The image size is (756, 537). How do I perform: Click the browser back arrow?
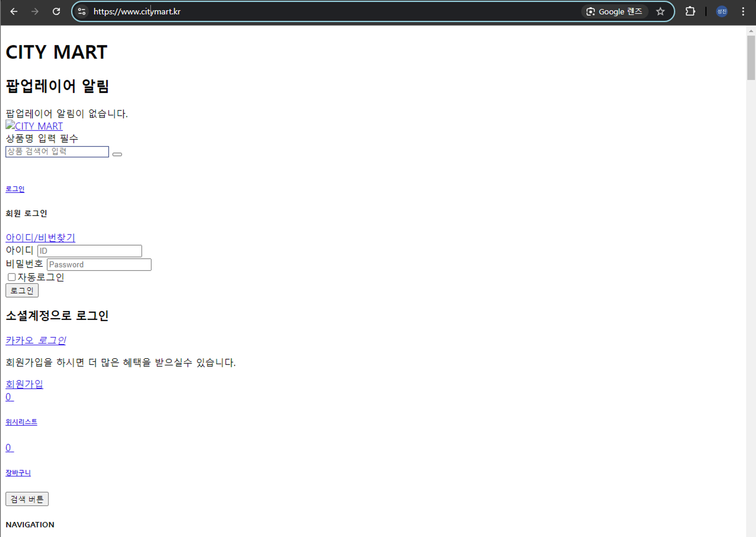click(x=14, y=12)
